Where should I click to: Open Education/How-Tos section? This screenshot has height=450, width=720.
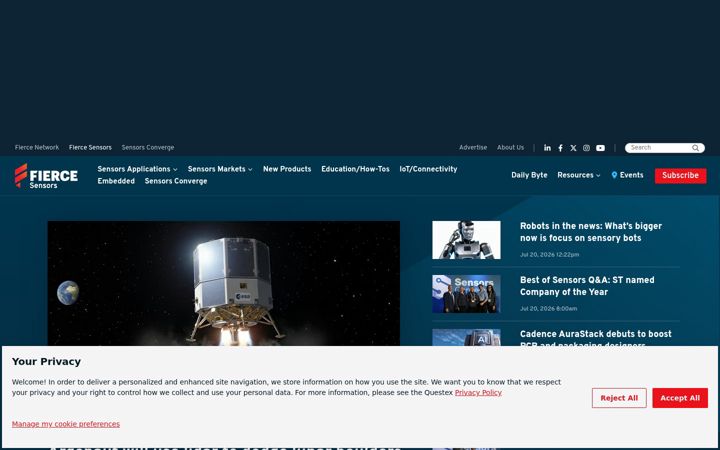point(355,169)
